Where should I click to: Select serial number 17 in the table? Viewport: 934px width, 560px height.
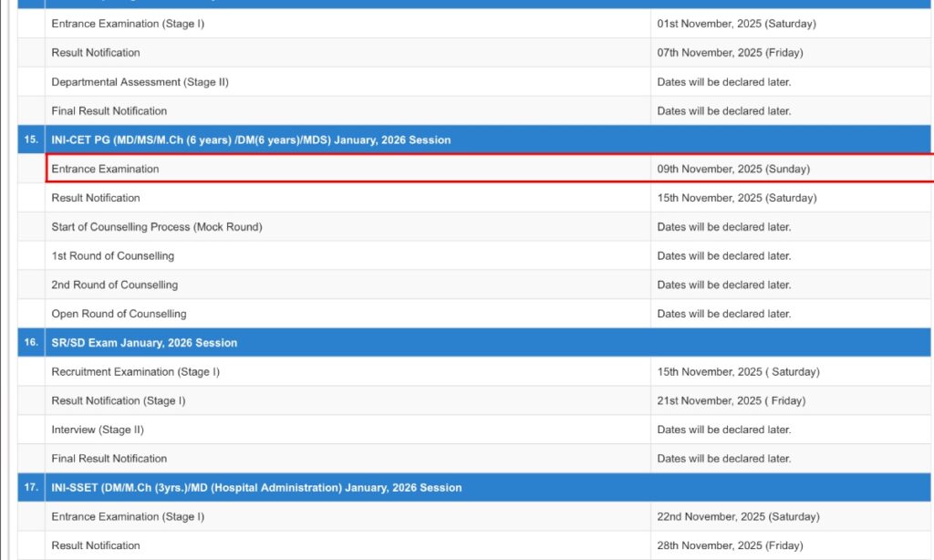(x=31, y=488)
